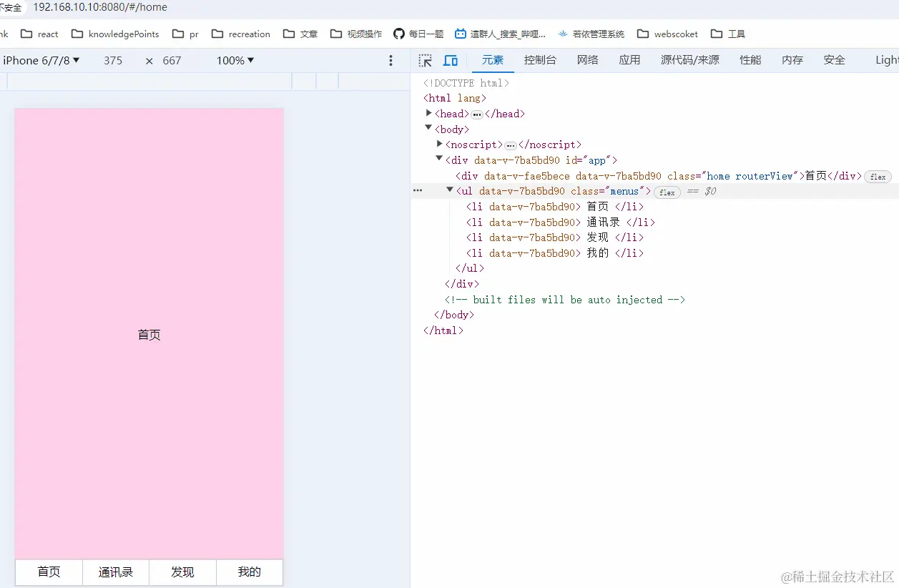899x588 pixels.
Task: Tap 首页 in the bottom menu
Action: point(49,572)
